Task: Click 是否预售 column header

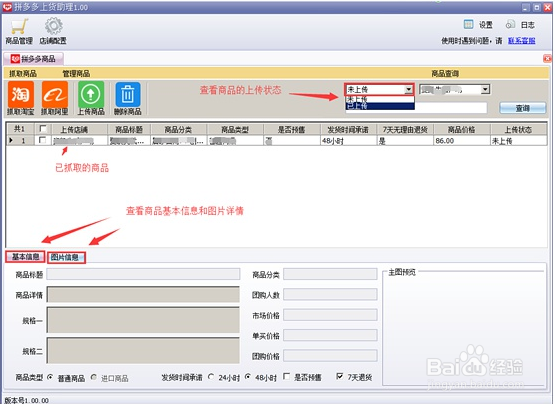Action: tap(292, 129)
